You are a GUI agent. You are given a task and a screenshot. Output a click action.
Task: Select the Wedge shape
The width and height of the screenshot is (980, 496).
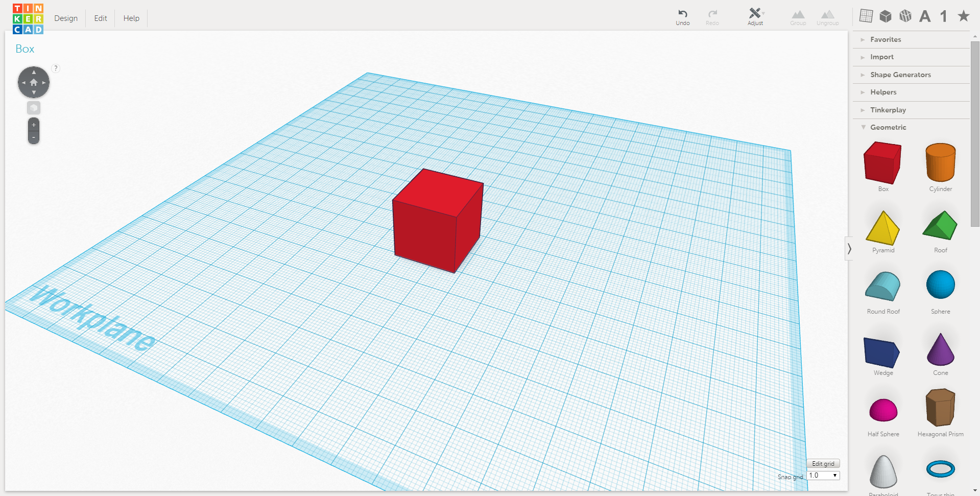click(x=881, y=351)
